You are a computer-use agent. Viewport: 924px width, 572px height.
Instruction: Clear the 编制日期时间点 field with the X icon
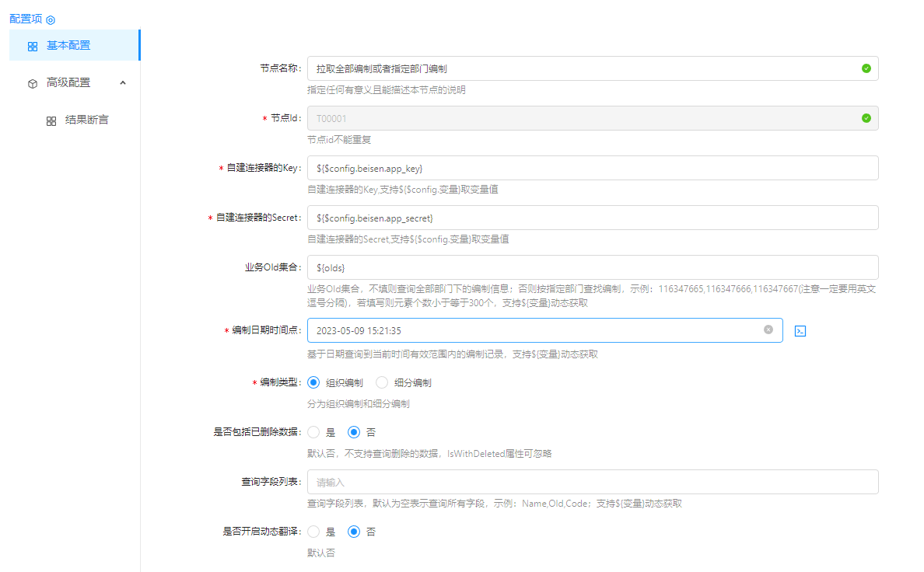tap(768, 330)
